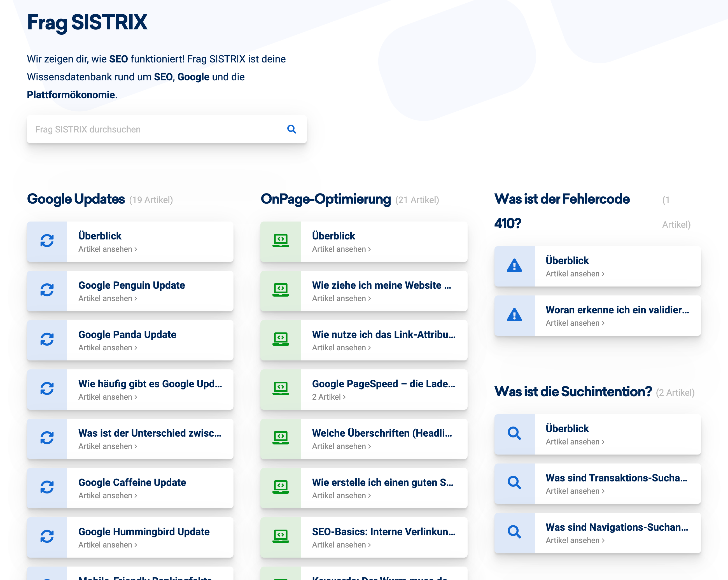The width and height of the screenshot is (728, 580).
Task: Click warning icon beside 'Woran erkenne ich ein validier...'
Action: [514, 315]
